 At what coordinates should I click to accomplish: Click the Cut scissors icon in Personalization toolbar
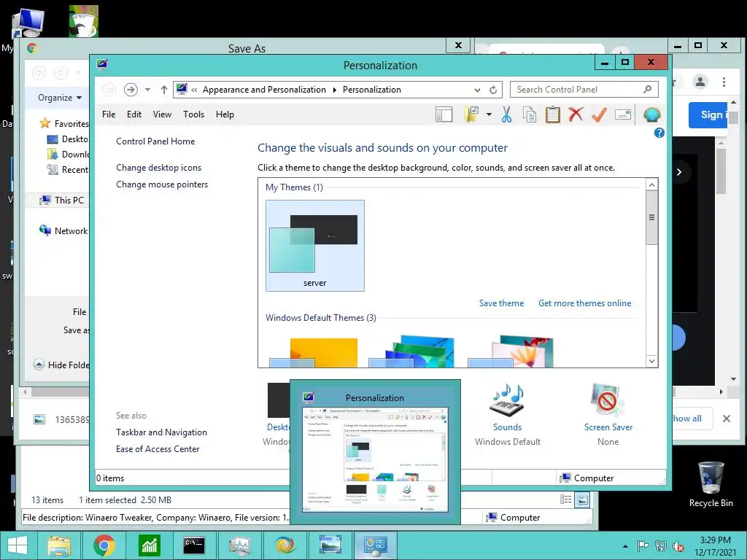click(506, 114)
